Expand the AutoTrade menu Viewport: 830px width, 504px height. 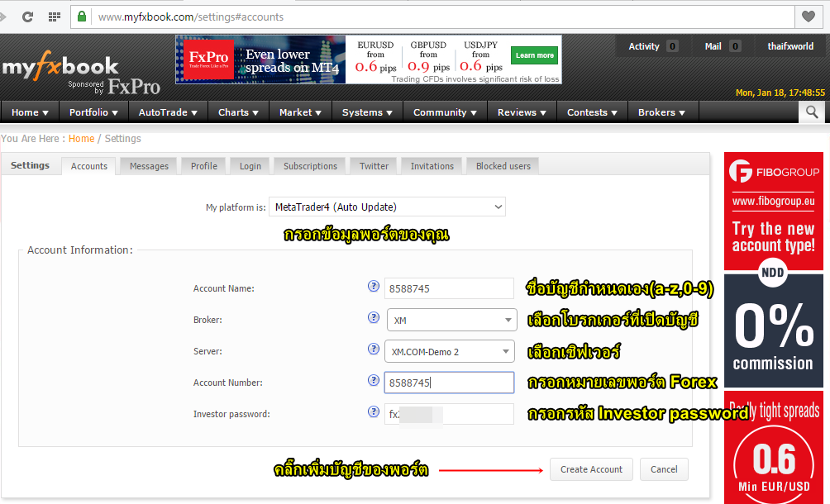pyautogui.click(x=168, y=112)
